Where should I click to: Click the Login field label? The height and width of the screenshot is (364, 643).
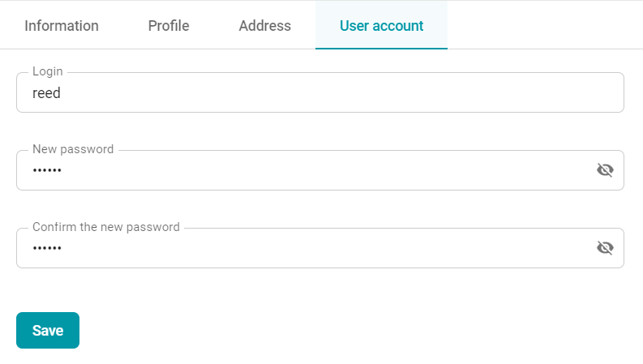(x=48, y=71)
